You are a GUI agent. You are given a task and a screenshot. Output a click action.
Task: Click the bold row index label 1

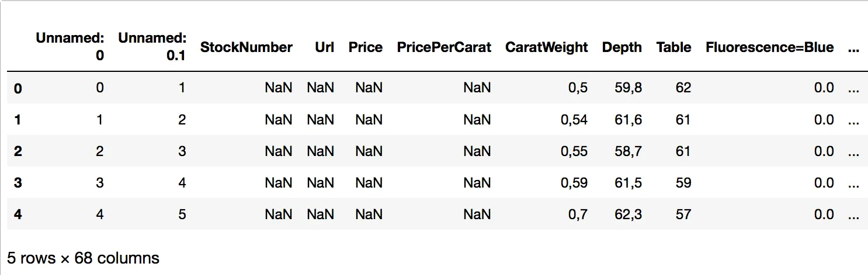point(18,120)
